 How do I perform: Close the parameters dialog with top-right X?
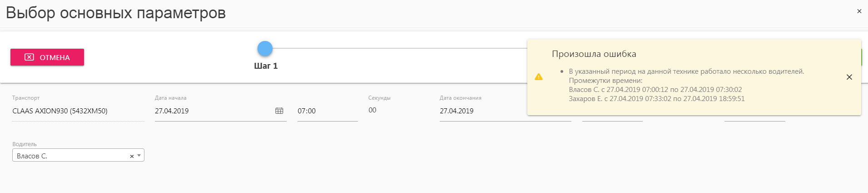click(859, 11)
